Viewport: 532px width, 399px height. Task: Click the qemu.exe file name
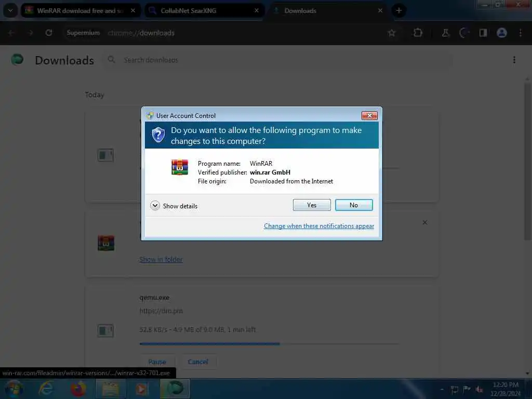click(x=154, y=298)
